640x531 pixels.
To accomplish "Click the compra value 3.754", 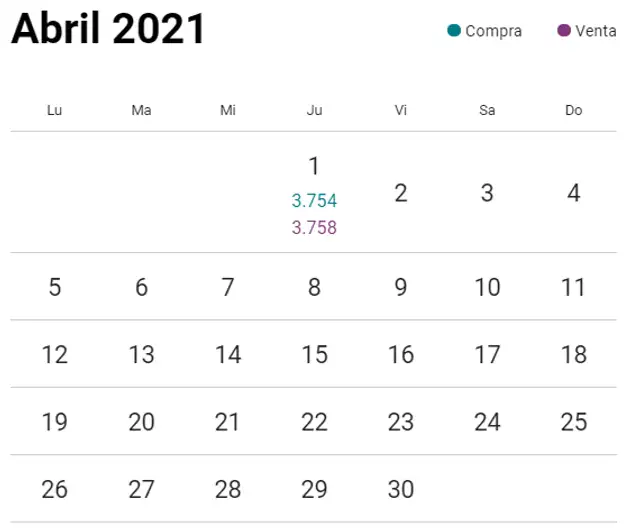I will coord(314,200).
